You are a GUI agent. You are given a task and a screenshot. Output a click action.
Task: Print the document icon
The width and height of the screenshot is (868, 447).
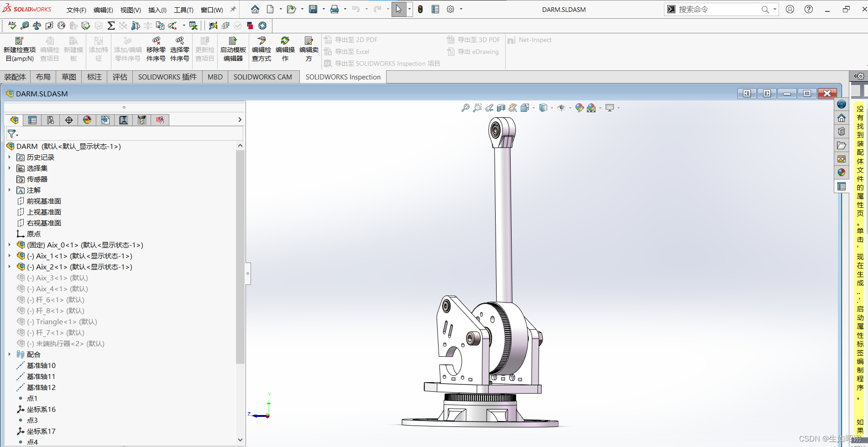pyautogui.click(x=335, y=9)
